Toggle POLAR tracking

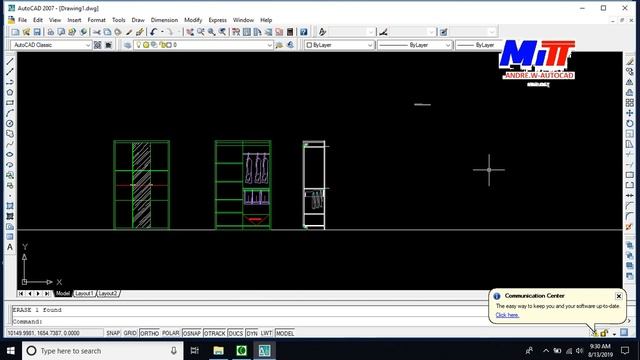click(x=171, y=333)
